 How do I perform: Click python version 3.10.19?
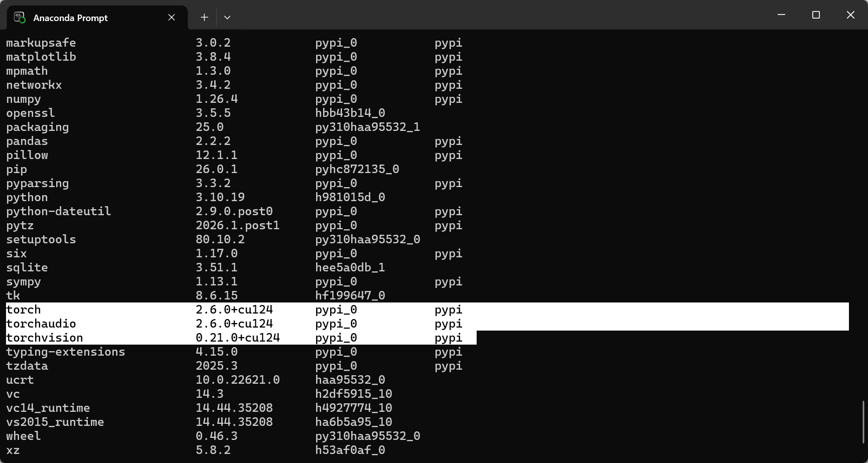pos(220,197)
